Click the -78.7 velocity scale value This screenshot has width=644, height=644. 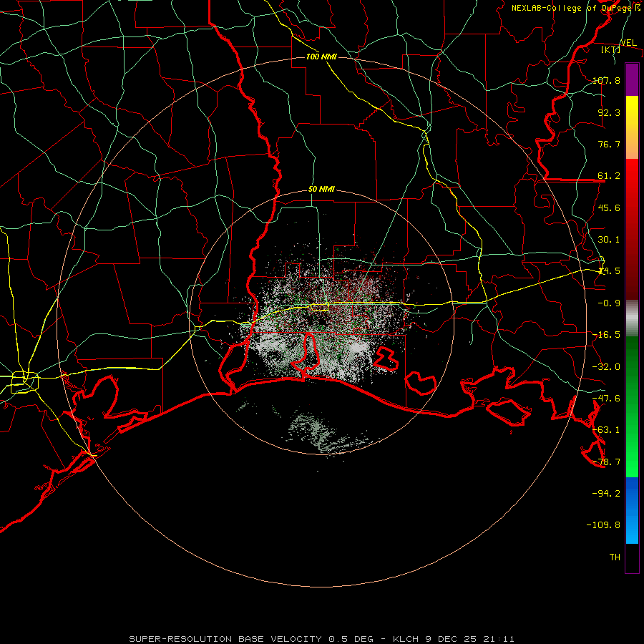point(606,462)
